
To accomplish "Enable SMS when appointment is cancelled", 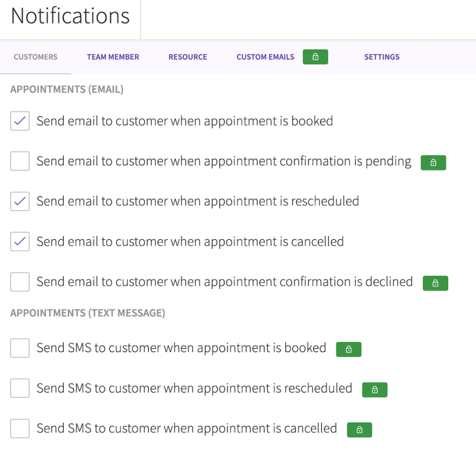I will tap(19, 428).
